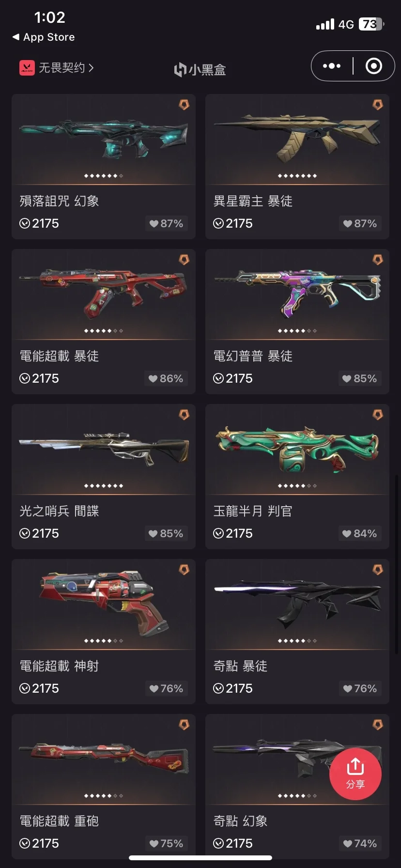Tap tier badge on 玉龍半月 判官 card

click(378, 415)
